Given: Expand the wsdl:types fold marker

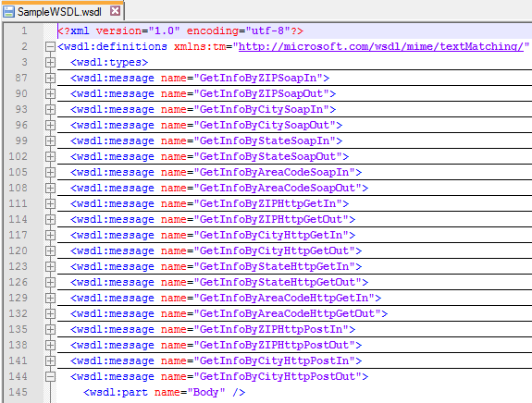Looking at the screenshot, I should 50,62.
